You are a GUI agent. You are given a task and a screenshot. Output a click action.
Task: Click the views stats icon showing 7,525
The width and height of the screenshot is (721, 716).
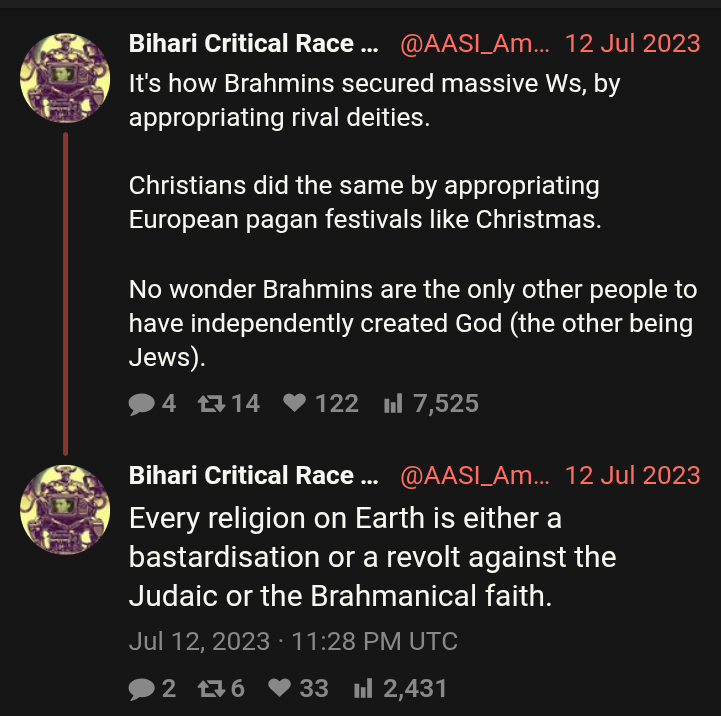point(392,404)
